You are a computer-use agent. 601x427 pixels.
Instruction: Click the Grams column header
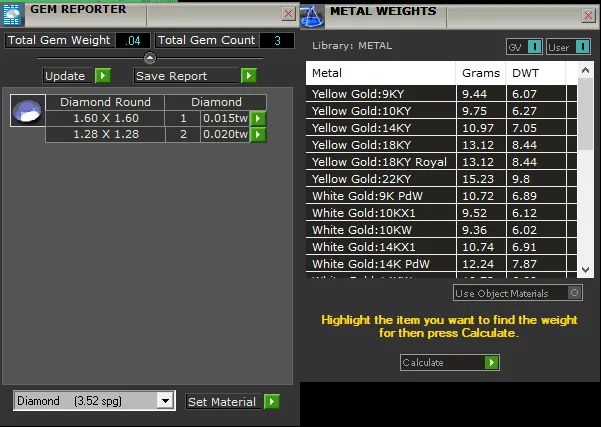[x=481, y=73]
